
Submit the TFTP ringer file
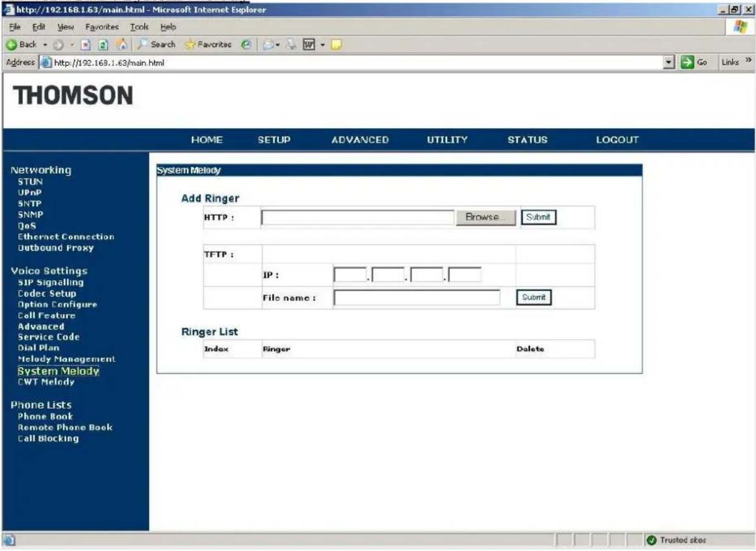pos(533,297)
